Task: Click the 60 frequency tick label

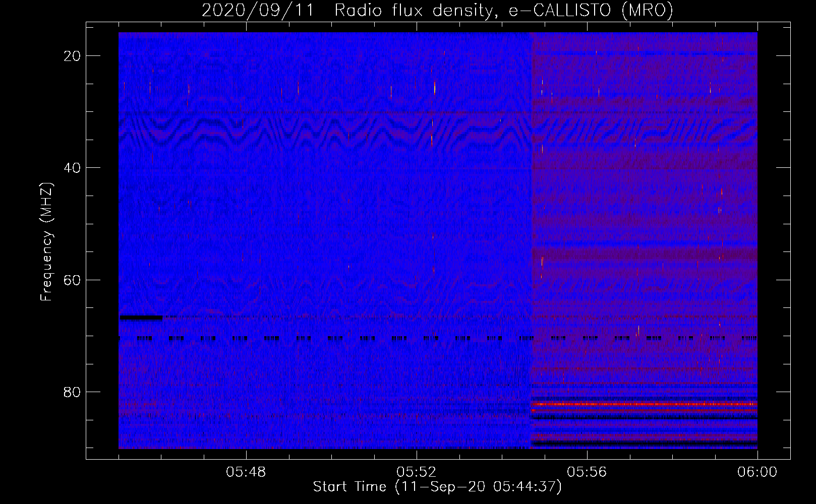Action: coord(72,280)
